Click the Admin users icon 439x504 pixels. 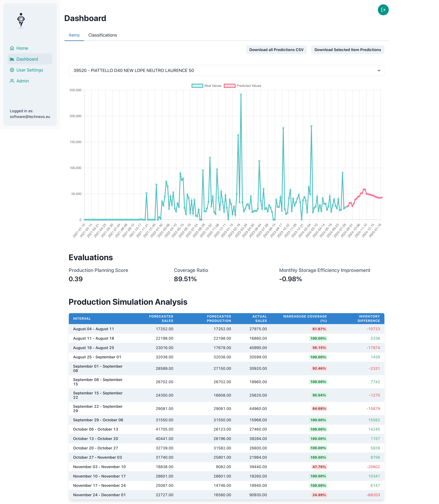point(12,81)
